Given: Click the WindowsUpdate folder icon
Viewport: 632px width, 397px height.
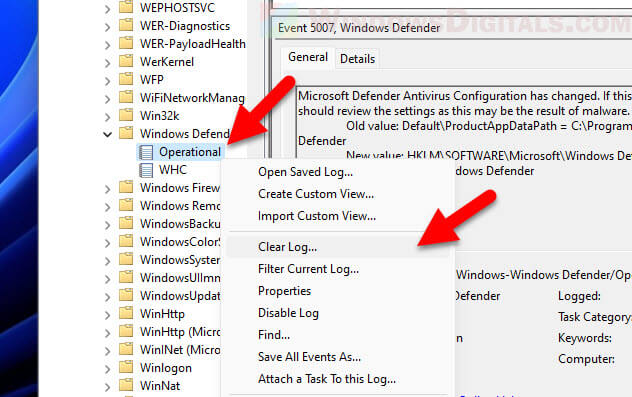Looking at the screenshot, I should click(x=126, y=295).
